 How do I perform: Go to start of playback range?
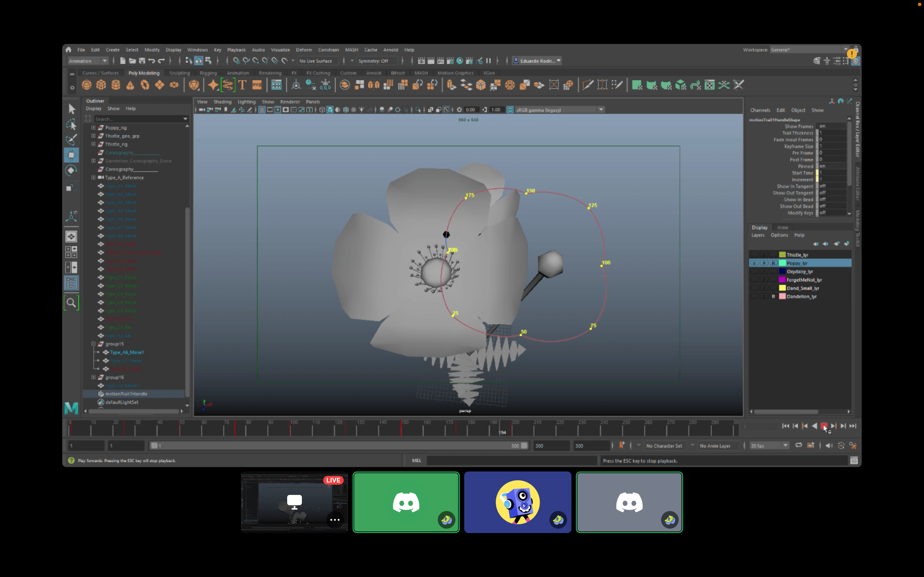(785, 426)
